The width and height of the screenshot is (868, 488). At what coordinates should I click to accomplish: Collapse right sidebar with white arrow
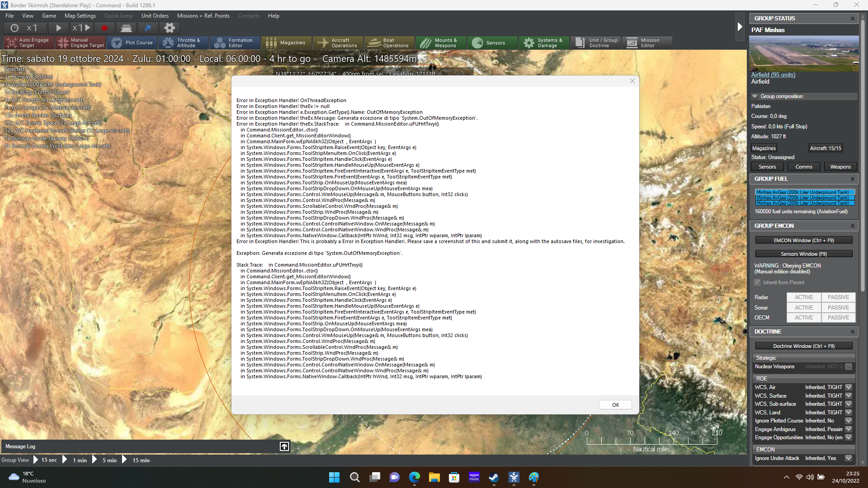pos(740,27)
